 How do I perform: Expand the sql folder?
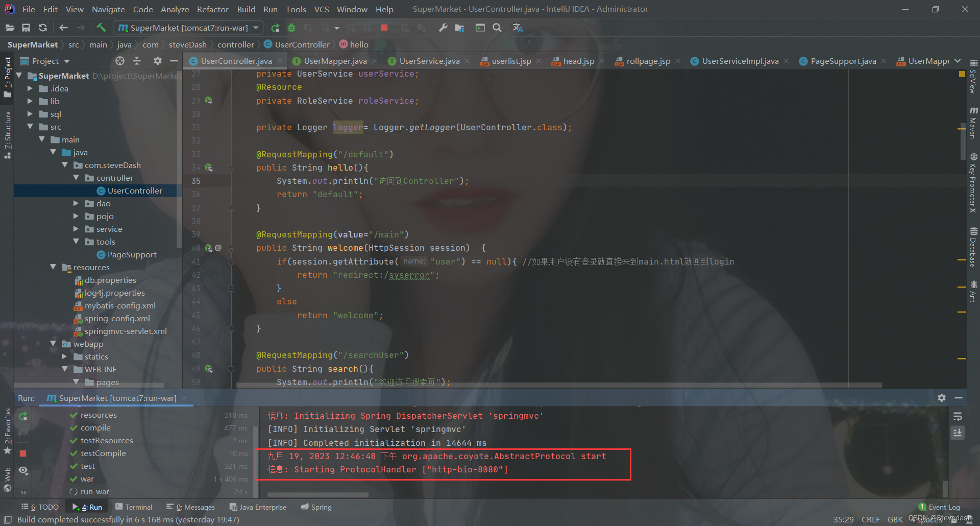pyautogui.click(x=30, y=114)
